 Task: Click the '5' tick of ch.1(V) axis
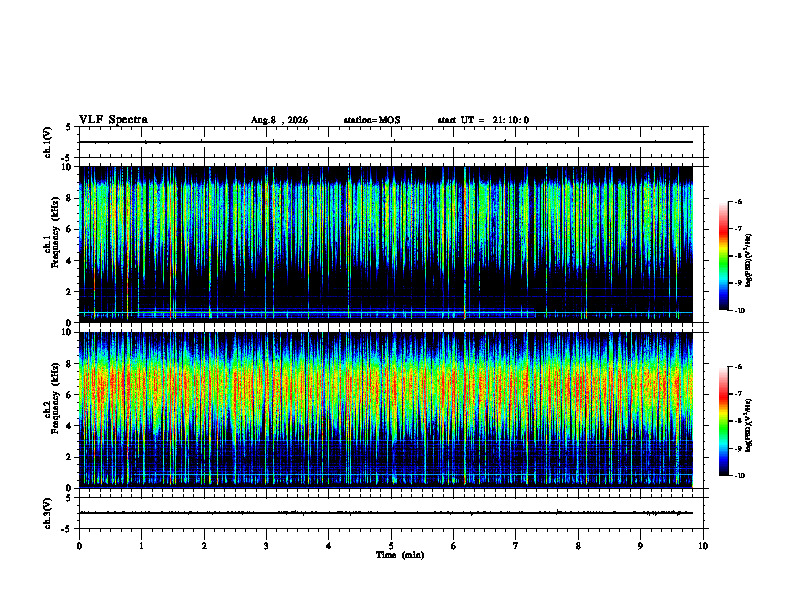(x=70, y=127)
